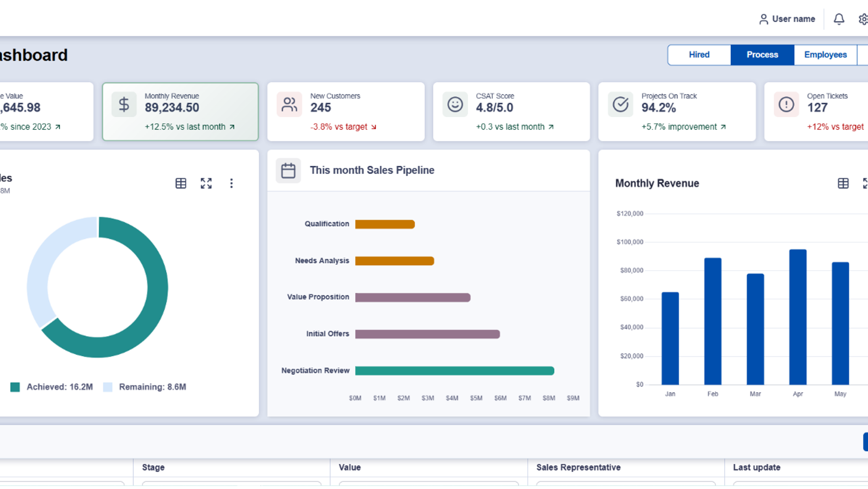Open the donut chart three-dot menu
868x489 pixels.
[231, 183]
